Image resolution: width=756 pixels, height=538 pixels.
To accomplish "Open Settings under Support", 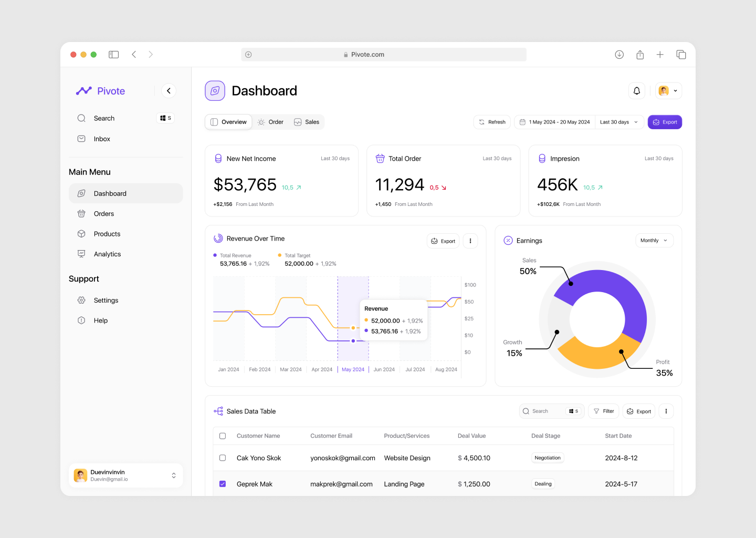I will click(x=106, y=300).
